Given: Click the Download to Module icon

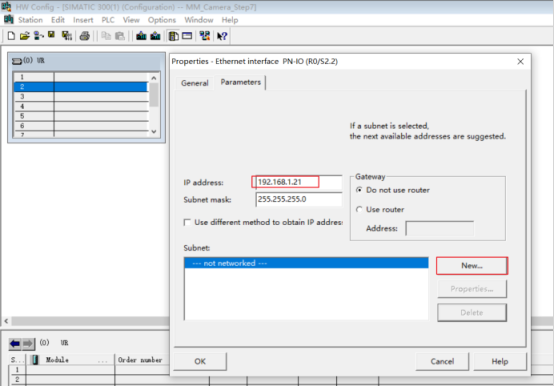Looking at the screenshot, I should pos(141,36).
